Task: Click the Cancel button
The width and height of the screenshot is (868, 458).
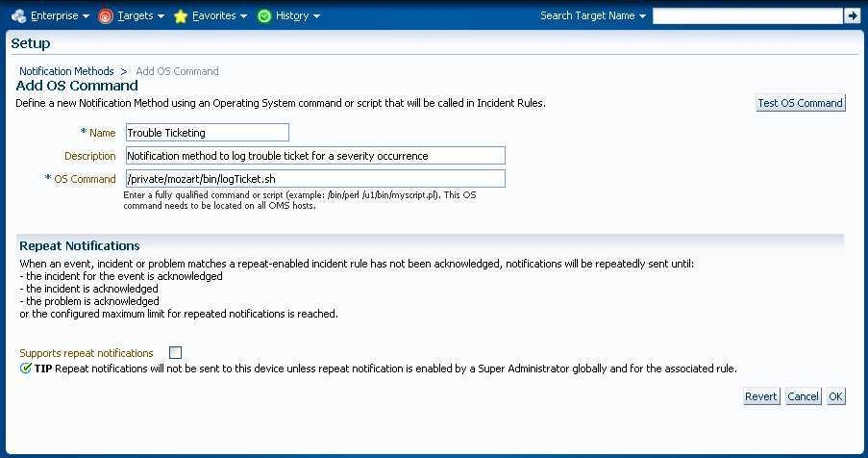Action: (803, 396)
